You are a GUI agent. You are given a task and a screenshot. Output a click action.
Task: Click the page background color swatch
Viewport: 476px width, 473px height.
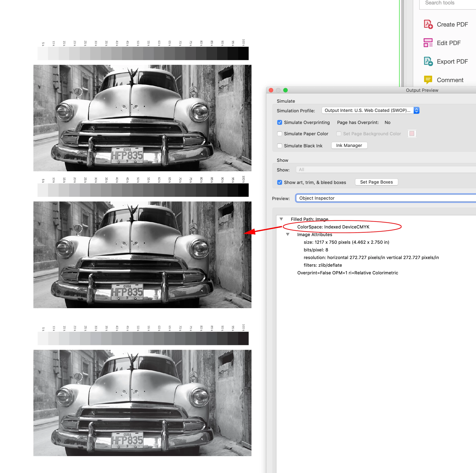(x=412, y=134)
